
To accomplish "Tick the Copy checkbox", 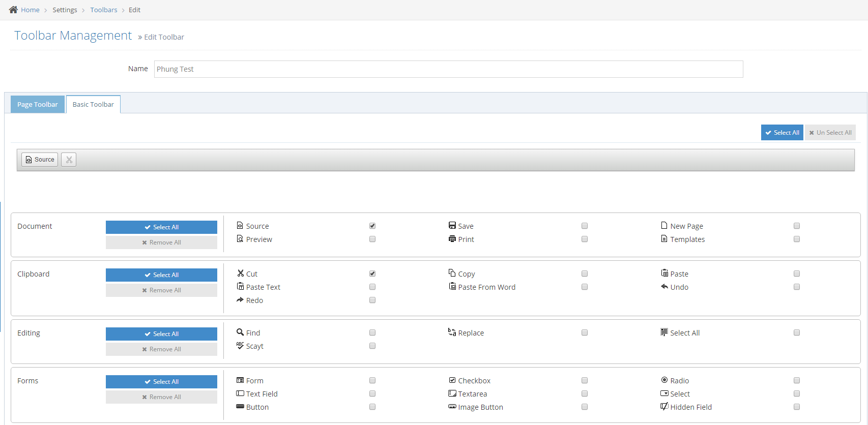I will pyautogui.click(x=585, y=274).
